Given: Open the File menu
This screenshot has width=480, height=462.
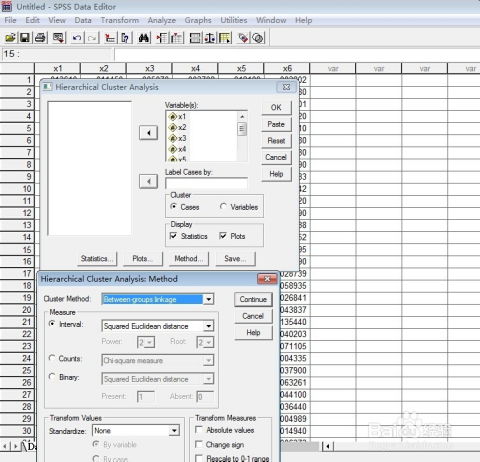Looking at the screenshot, I should pyautogui.click(x=10, y=20).
